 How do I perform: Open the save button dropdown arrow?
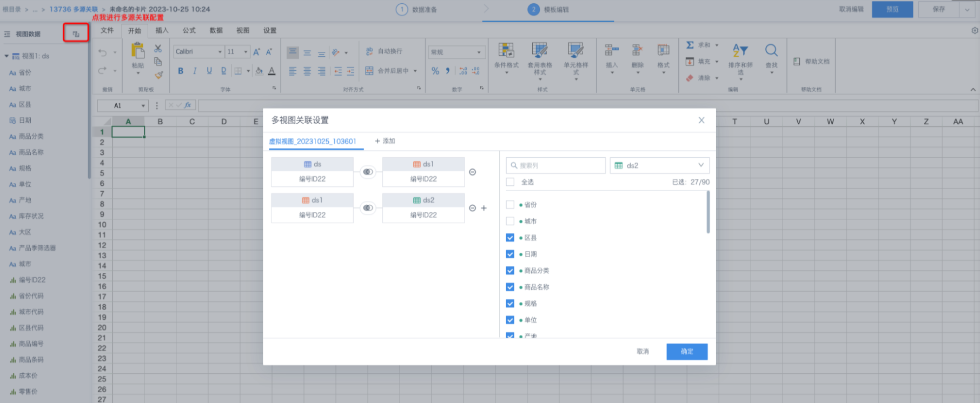tap(967, 9)
